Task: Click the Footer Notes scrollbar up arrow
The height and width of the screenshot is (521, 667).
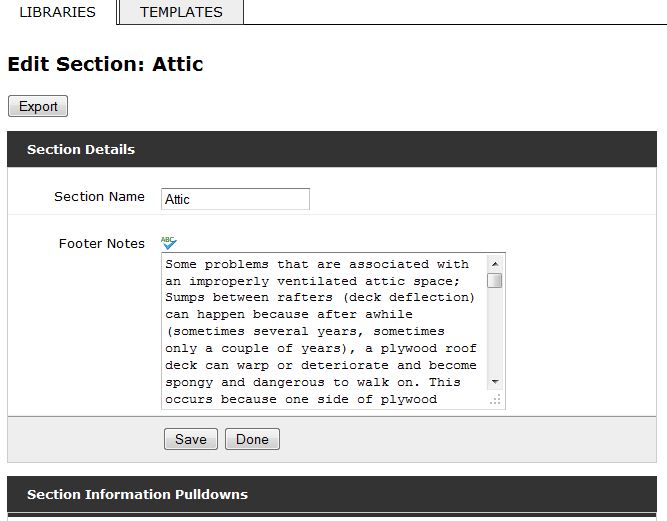Action: [495, 264]
